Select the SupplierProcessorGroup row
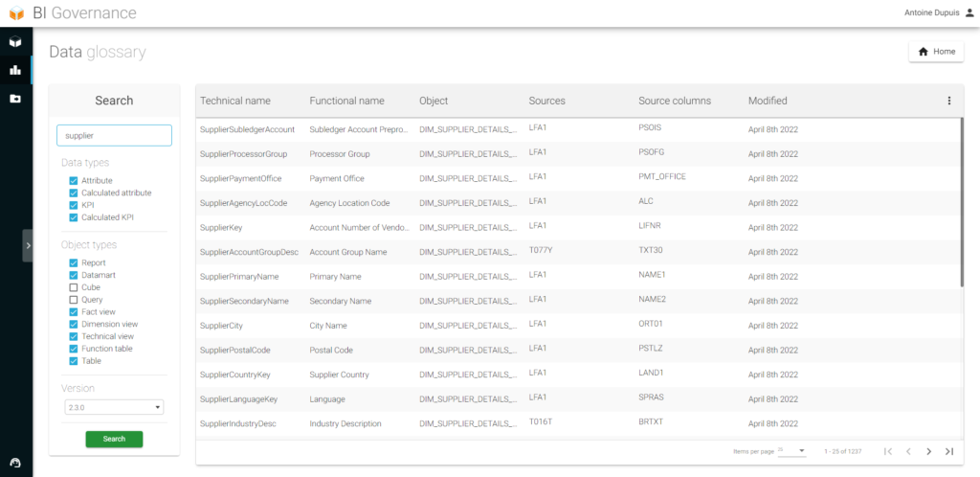 (578, 154)
